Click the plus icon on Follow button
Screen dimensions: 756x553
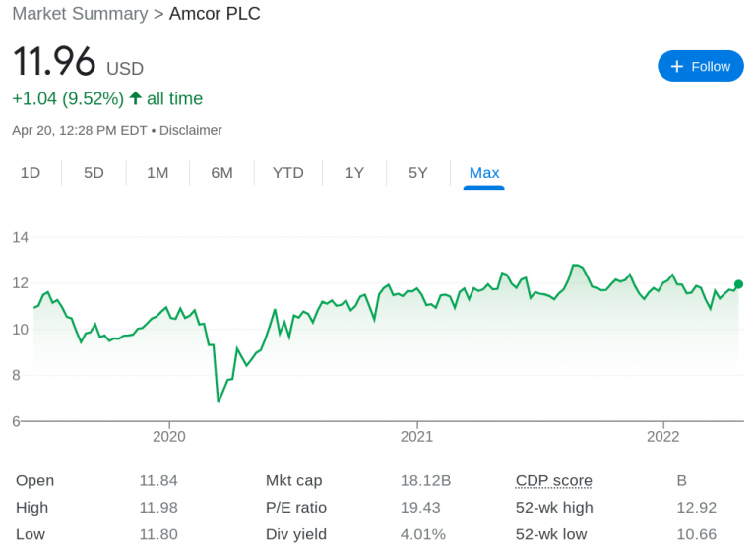coord(676,66)
